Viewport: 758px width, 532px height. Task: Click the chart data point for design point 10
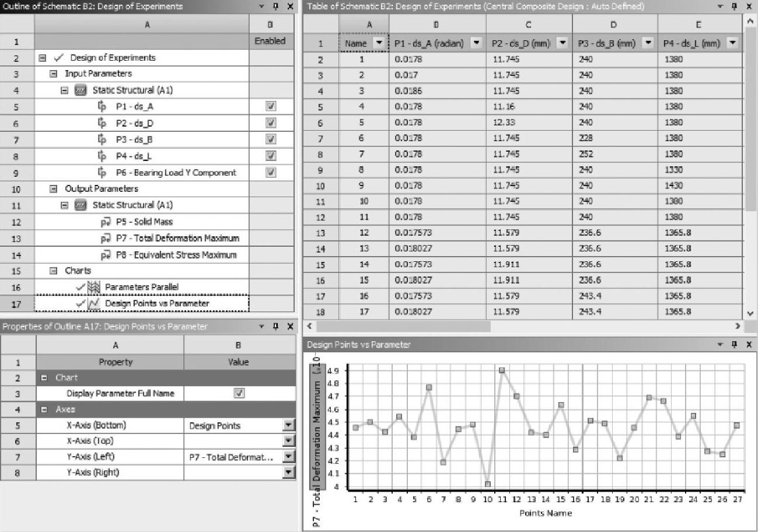click(487, 484)
